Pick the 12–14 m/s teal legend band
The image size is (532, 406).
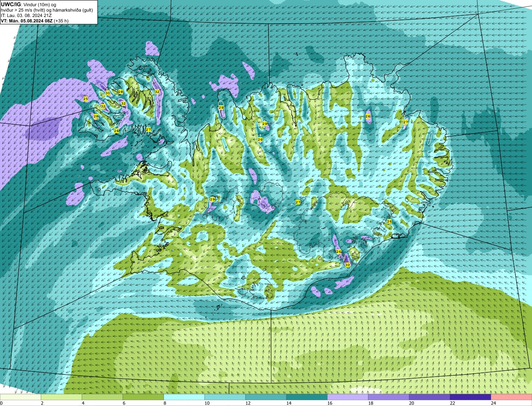(266, 397)
